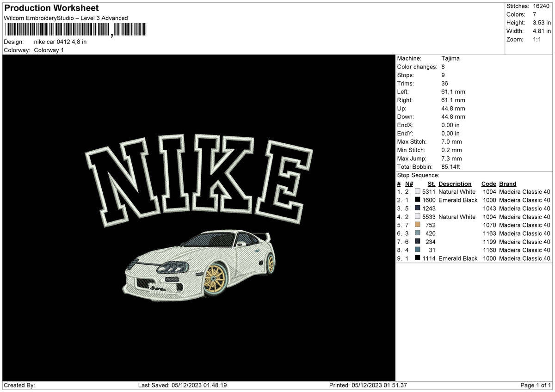Click the Description column header
Viewport: 555px width, 392px height.
coord(455,184)
